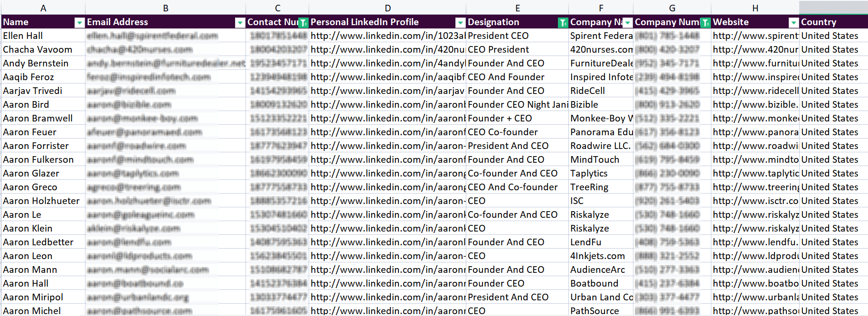Click the Aaqib Feroz cell
The height and width of the screenshot is (316, 868).
(x=43, y=77)
